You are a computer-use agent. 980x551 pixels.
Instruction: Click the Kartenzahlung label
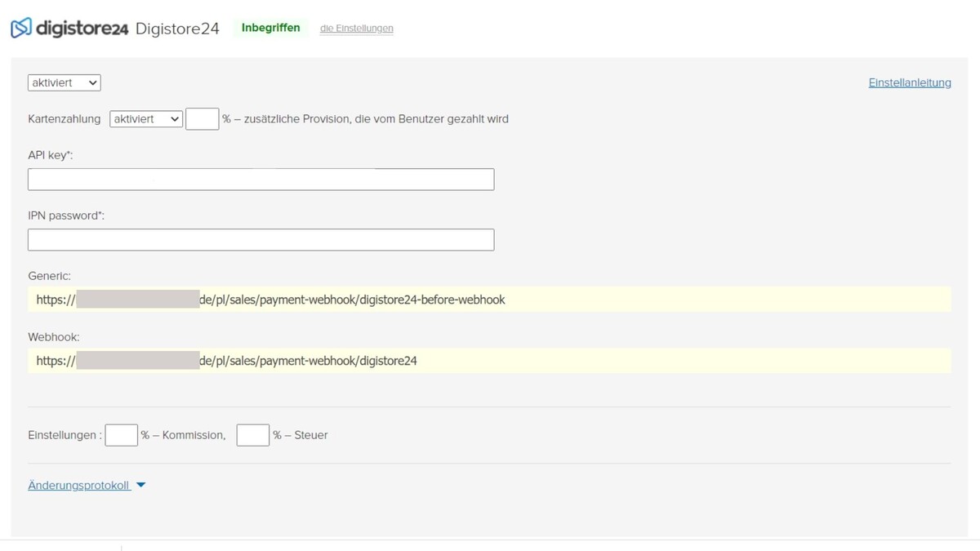pyautogui.click(x=65, y=119)
